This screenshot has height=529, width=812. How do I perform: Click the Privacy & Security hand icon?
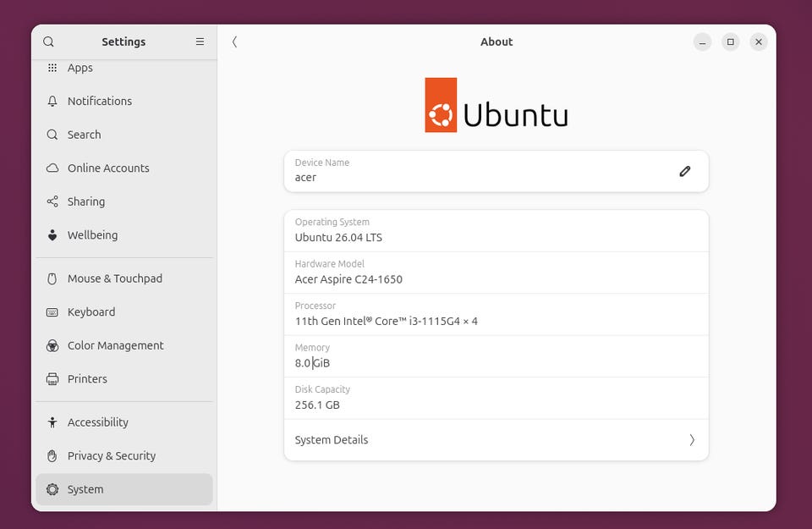tap(52, 456)
